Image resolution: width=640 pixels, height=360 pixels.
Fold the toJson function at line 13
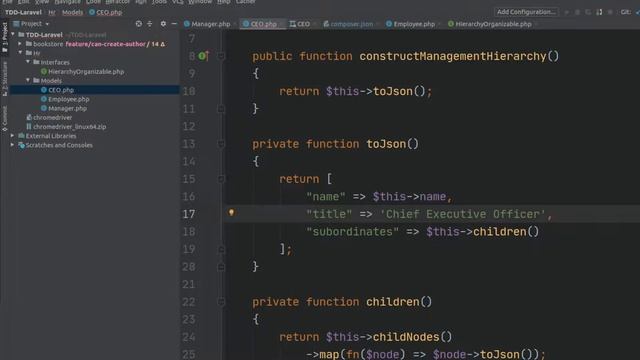click(x=221, y=144)
